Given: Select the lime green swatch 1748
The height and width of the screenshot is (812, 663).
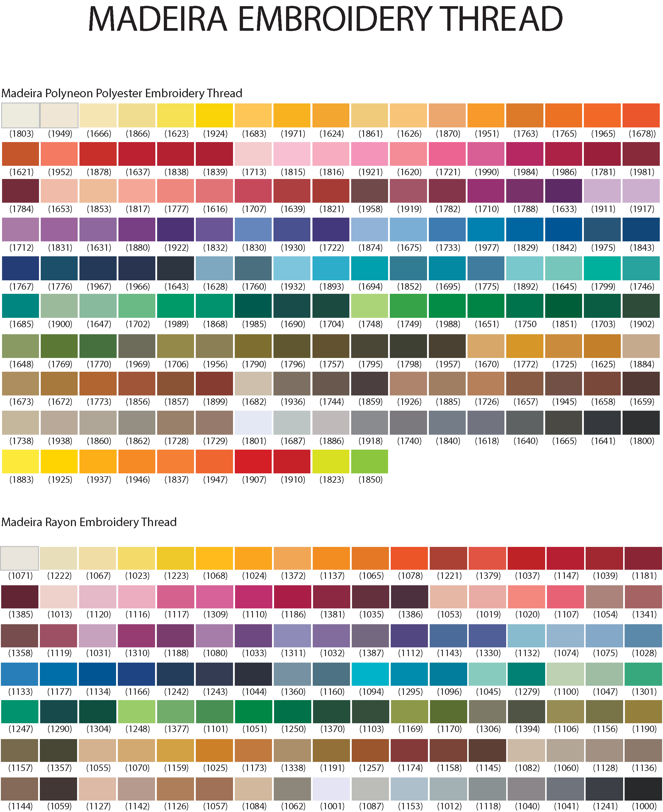Looking at the screenshot, I should click(x=370, y=306).
